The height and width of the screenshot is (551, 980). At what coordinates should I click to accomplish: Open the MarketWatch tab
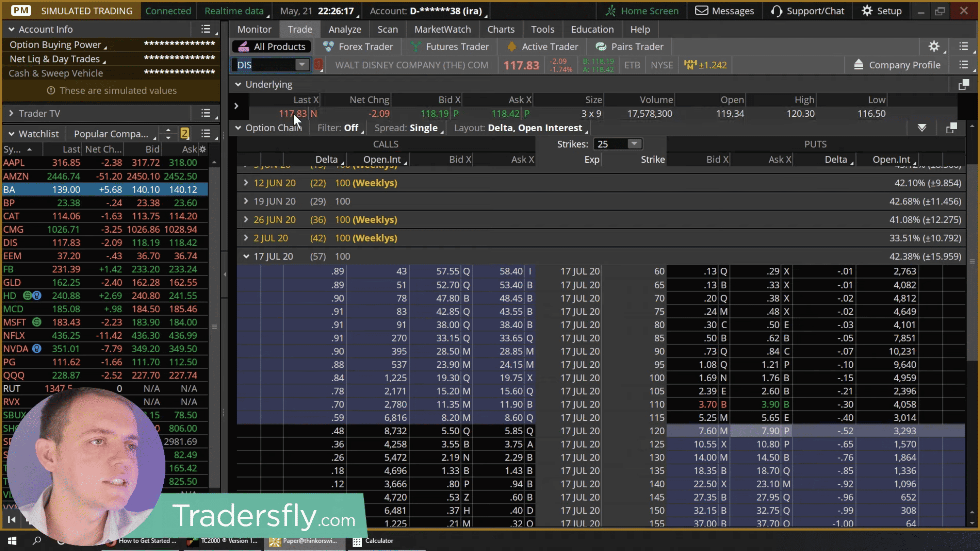[442, 29]
